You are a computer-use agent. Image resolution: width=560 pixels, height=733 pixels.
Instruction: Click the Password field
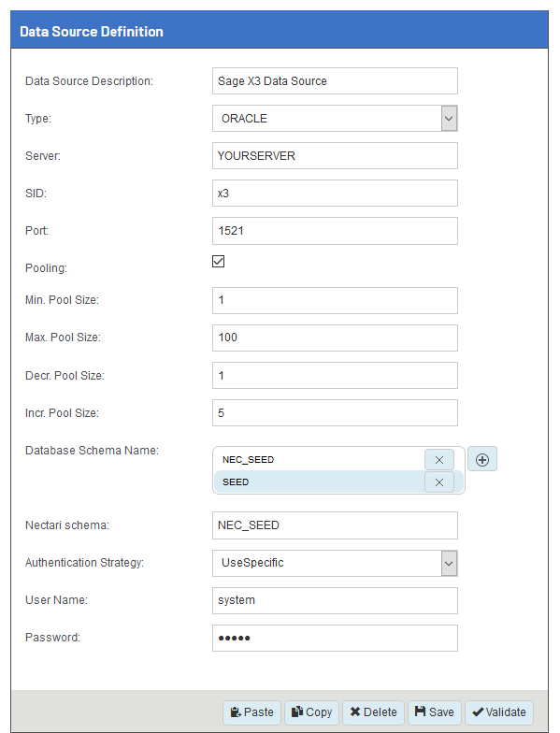(335, 638)
